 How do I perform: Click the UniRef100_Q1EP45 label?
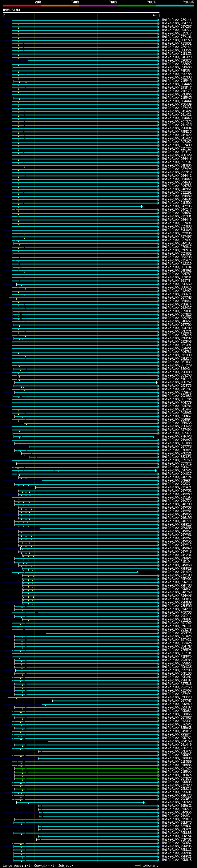[176, 81]
